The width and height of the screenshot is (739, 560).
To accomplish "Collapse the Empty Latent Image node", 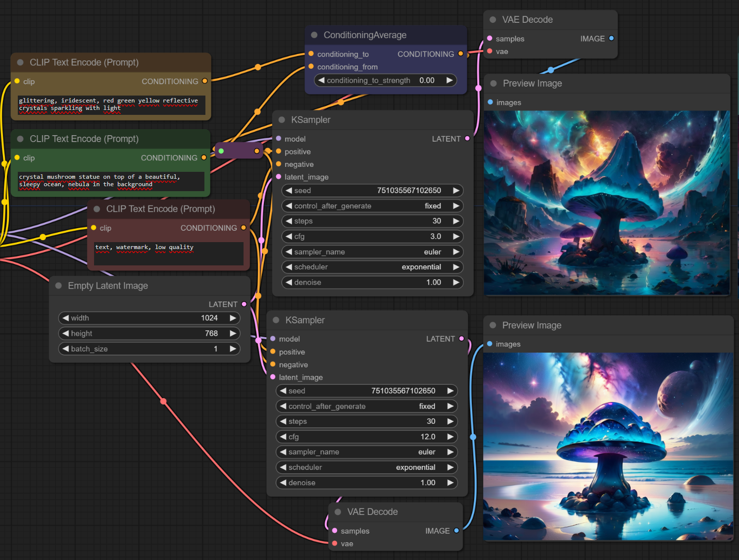I will 58,286.
